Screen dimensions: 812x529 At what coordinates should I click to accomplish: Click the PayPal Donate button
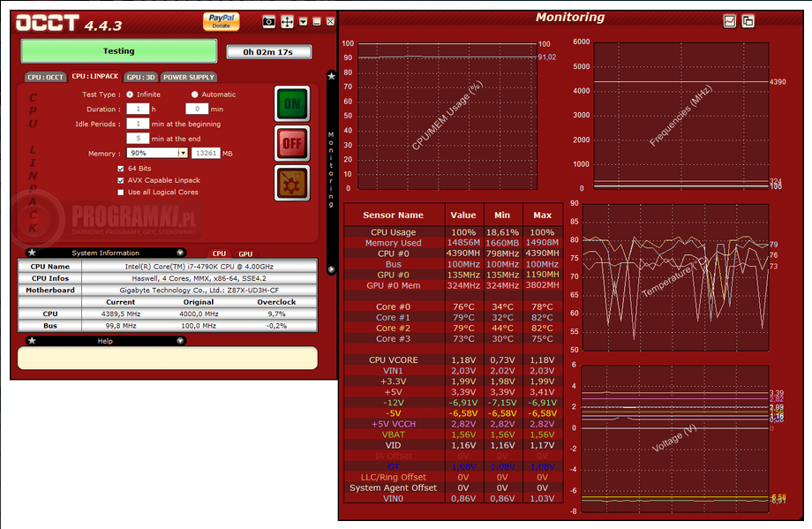point(222,21)
